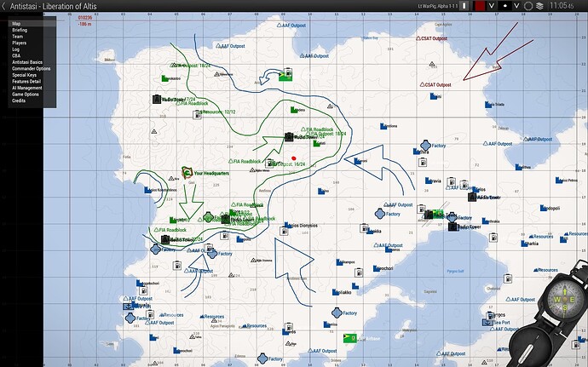Screen dimensions: 588x367
Task: Open Commander Options entry
Action: click(x=32, y=69)
